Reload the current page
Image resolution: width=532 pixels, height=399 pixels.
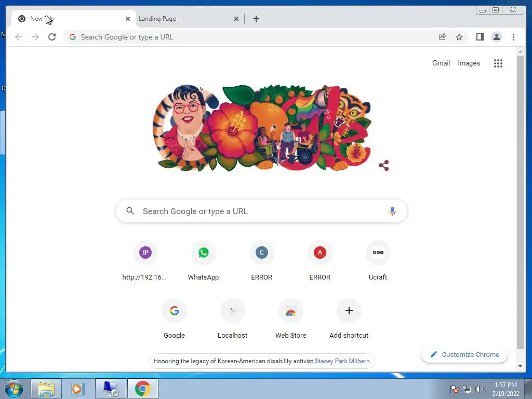coord(52,37)
